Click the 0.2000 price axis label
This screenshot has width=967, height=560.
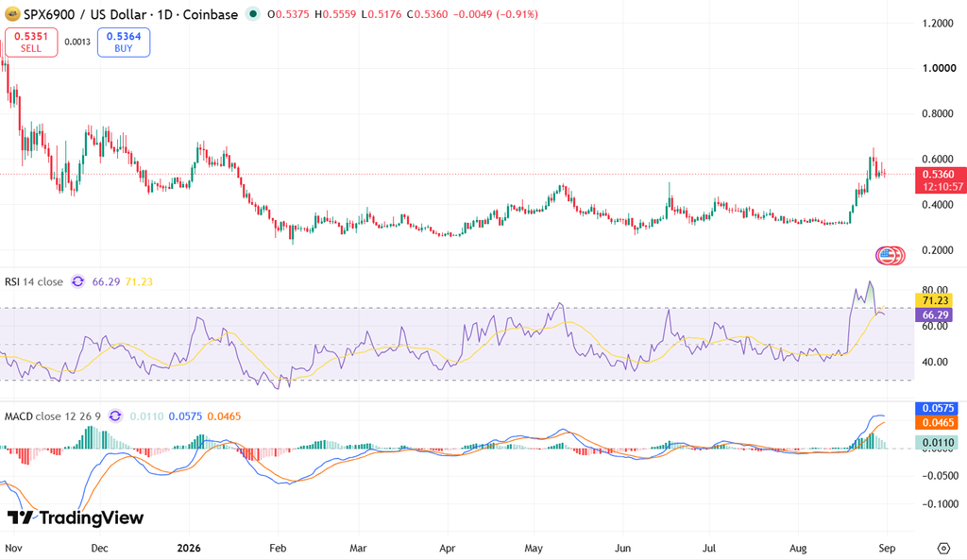pyautogui.click(x=938, y=250)
